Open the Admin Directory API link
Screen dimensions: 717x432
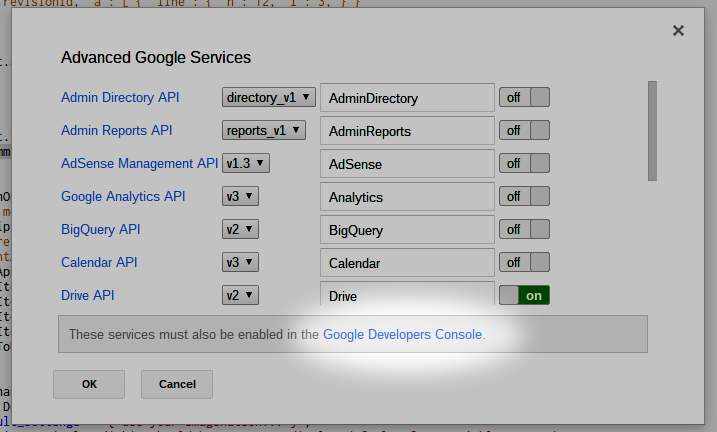[120, 97]
